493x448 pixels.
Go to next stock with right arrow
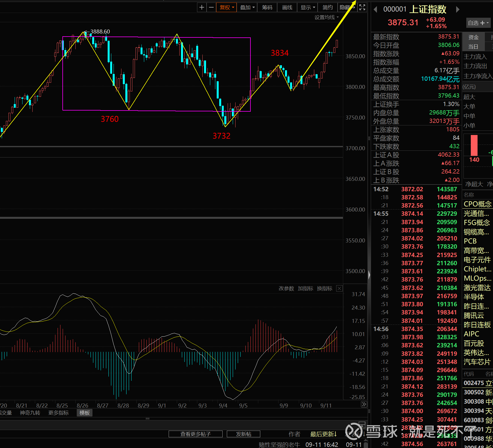pos(458,10)
